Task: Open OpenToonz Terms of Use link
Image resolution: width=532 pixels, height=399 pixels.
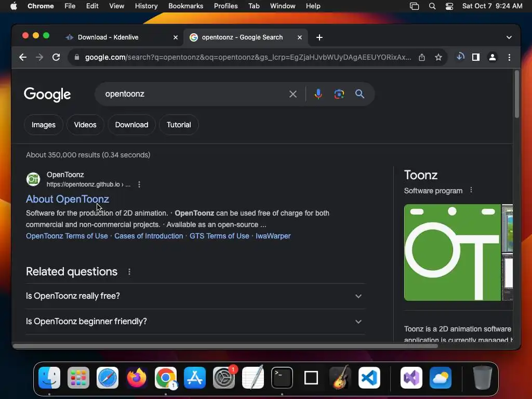Action: pos(67,236)
